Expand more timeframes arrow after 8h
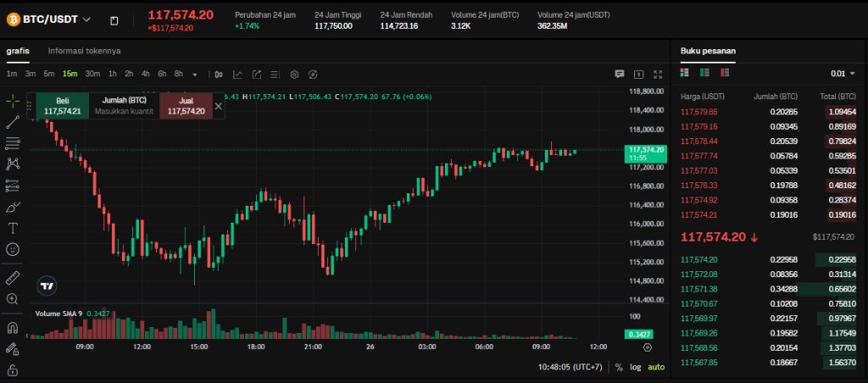Viewport: 868px width, 383px height. (x=195, y=74)
